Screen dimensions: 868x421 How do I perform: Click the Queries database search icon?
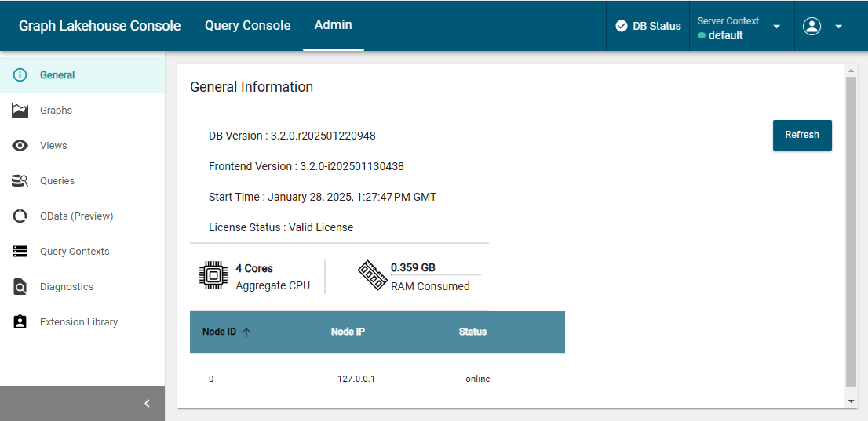(x=20, y=181)
